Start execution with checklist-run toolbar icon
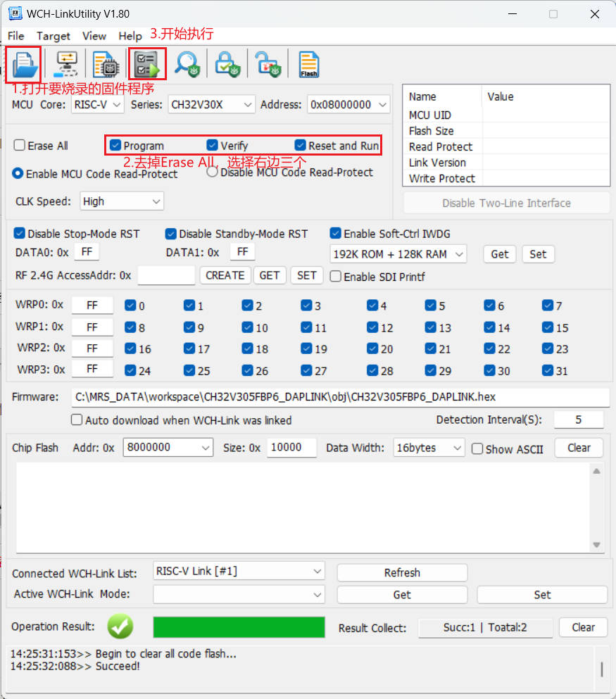The image size is (616, 699). [x=147, y=64]
